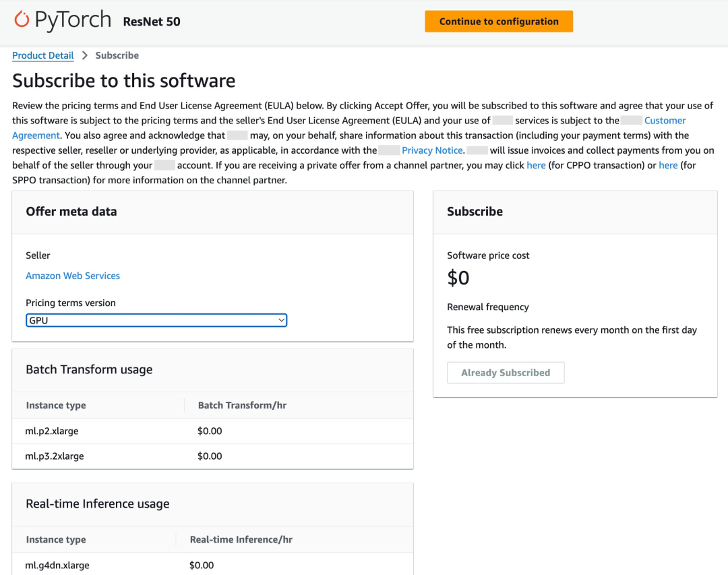Expand the Pricing terms version dropdown

pyautogui.click(x=156, y=320)
